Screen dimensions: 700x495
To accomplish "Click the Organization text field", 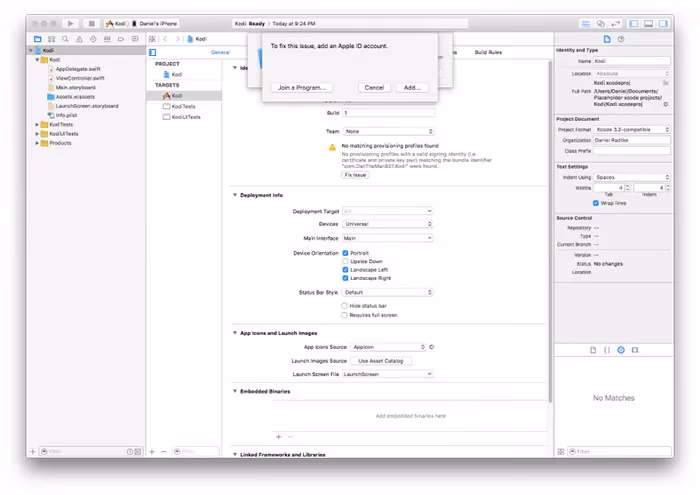I will [632, 141].
